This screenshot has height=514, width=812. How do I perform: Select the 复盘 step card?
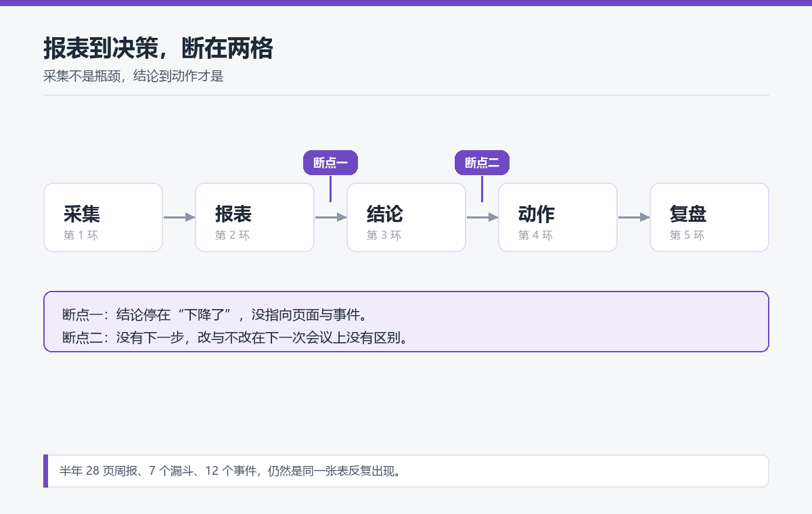tap(709, 217)
